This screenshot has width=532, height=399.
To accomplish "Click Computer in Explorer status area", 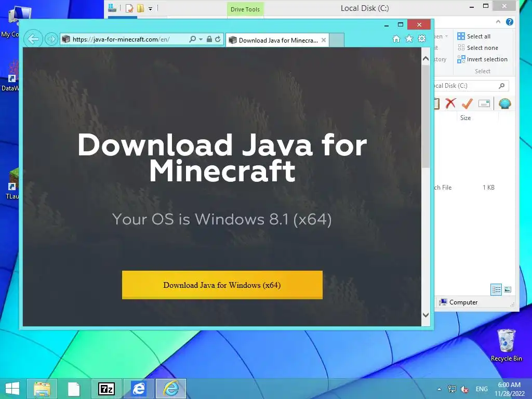I will pos(458,302).
